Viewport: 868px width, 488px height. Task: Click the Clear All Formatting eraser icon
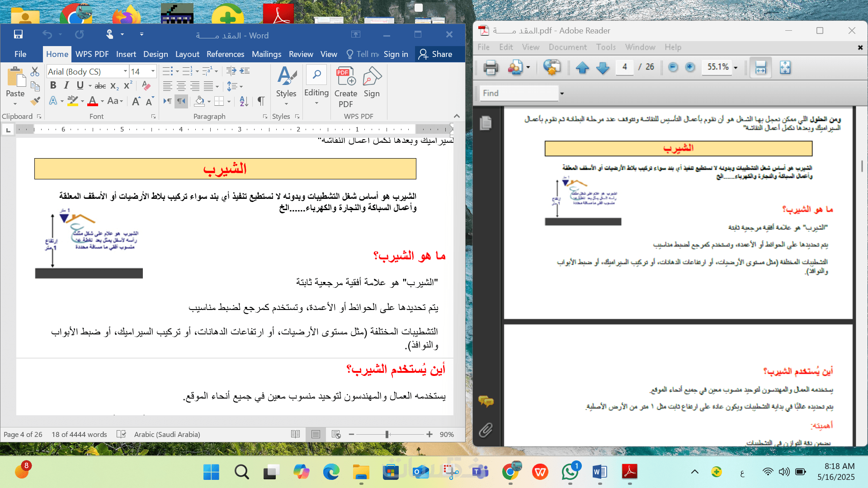tap(146, 85)
